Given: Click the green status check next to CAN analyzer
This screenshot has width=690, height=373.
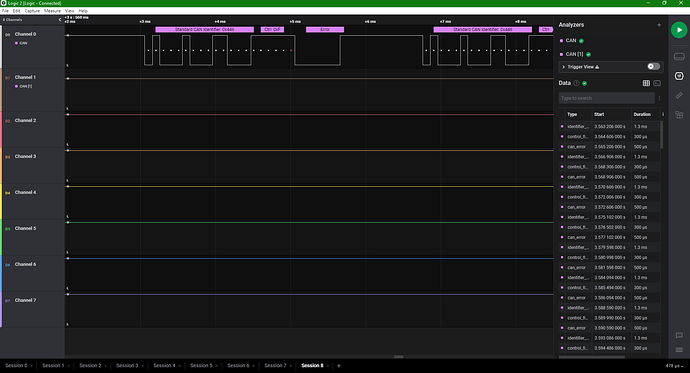Looking at the screenshot, I should 581,41.
